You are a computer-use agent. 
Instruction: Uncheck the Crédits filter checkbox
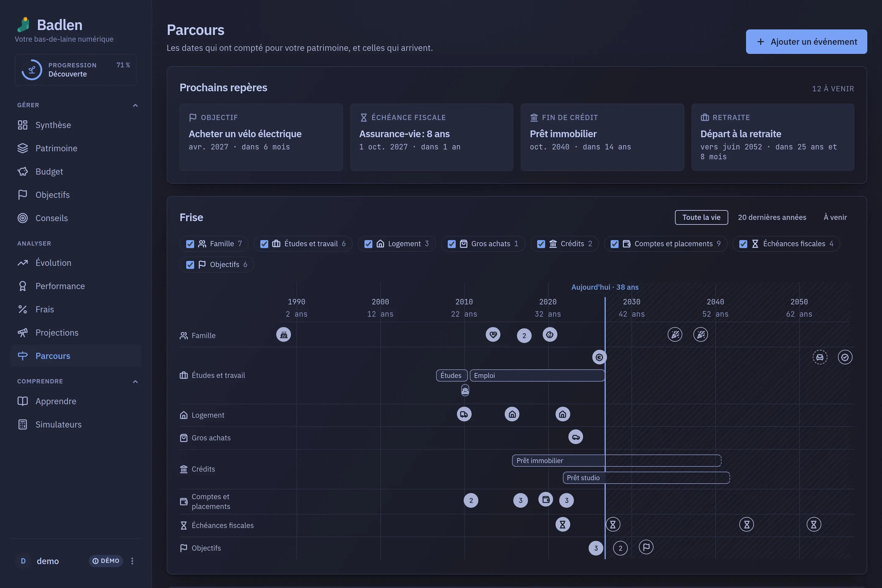click(x=541, y=244)
